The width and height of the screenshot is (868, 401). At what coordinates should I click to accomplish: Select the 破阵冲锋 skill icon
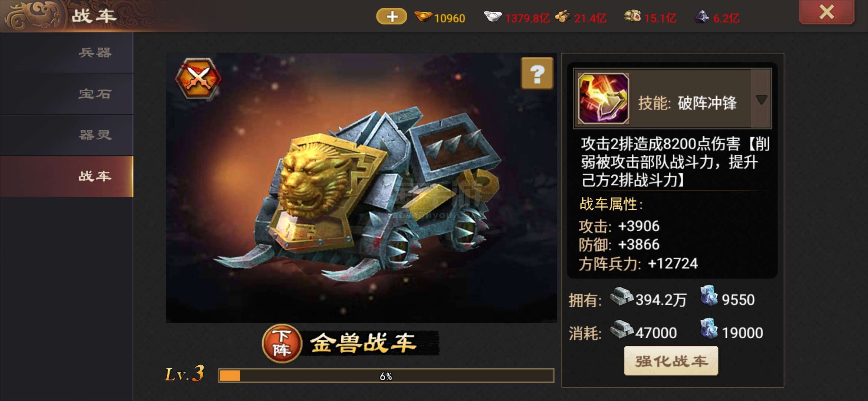pos(604,99)
